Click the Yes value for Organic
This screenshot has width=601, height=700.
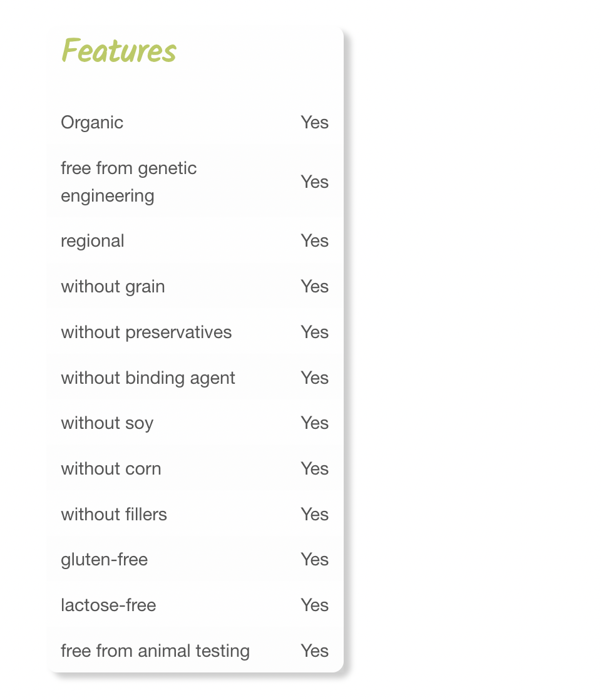click(x=314, y=122)
